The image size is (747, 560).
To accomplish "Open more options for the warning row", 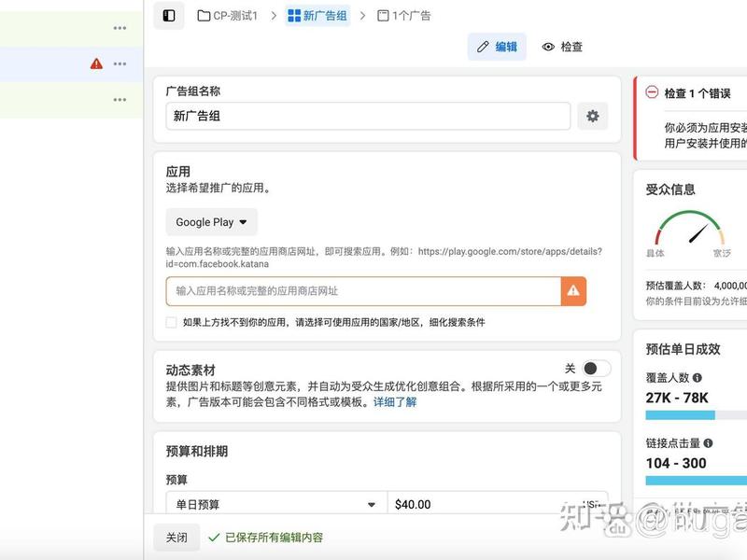I will coord(120,63).
